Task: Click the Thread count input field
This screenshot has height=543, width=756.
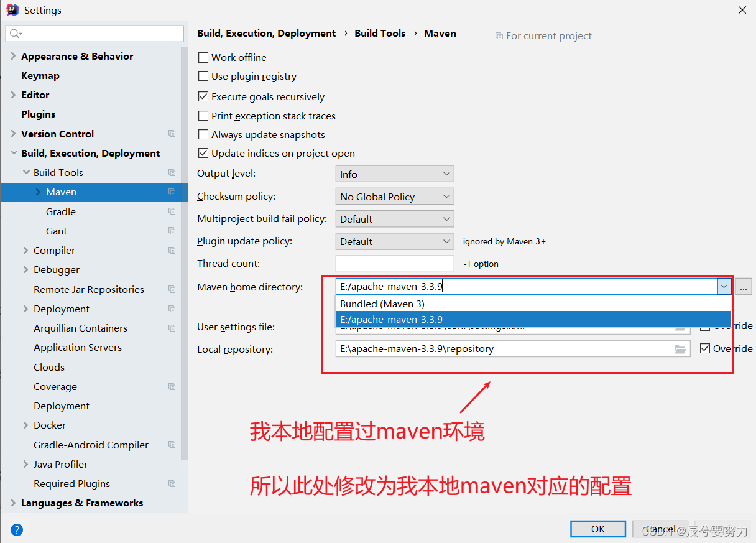Action: point(395,264)
